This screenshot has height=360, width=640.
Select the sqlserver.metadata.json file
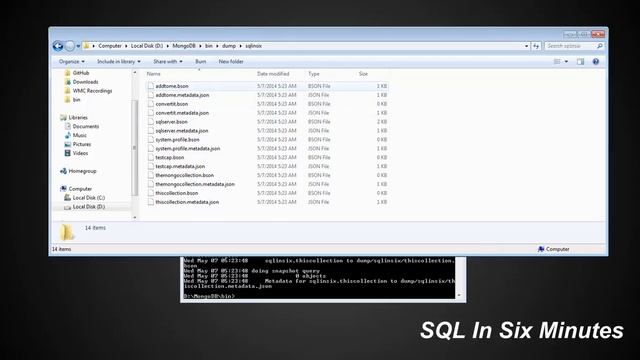point(182,131)
